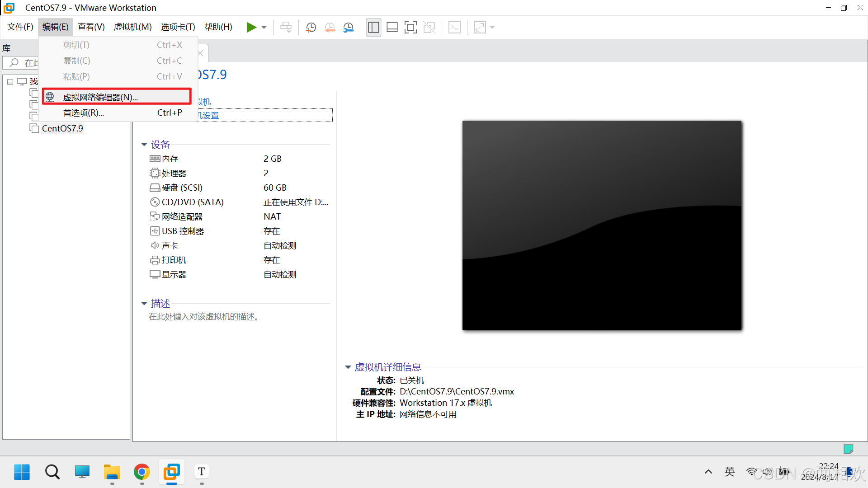868x488 pixels.
Task: Click send Ctrl+Alt+Del toolbar icon
Action: [x=286, y=28]
